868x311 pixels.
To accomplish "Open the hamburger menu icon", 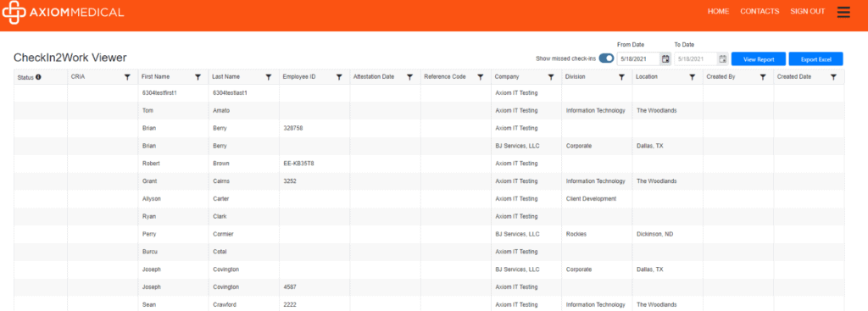I will pyautogui.click(x=843, y=12).
